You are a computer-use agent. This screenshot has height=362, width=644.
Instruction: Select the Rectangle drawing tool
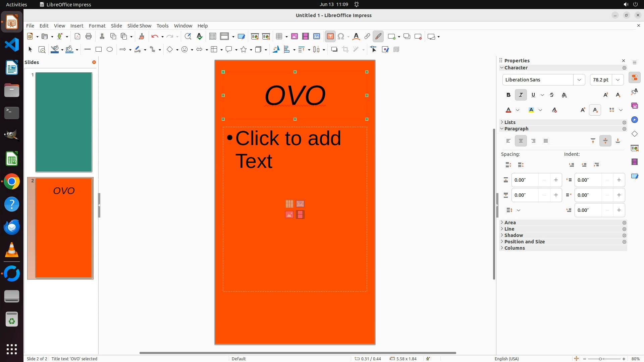click(x=98, y=50)
